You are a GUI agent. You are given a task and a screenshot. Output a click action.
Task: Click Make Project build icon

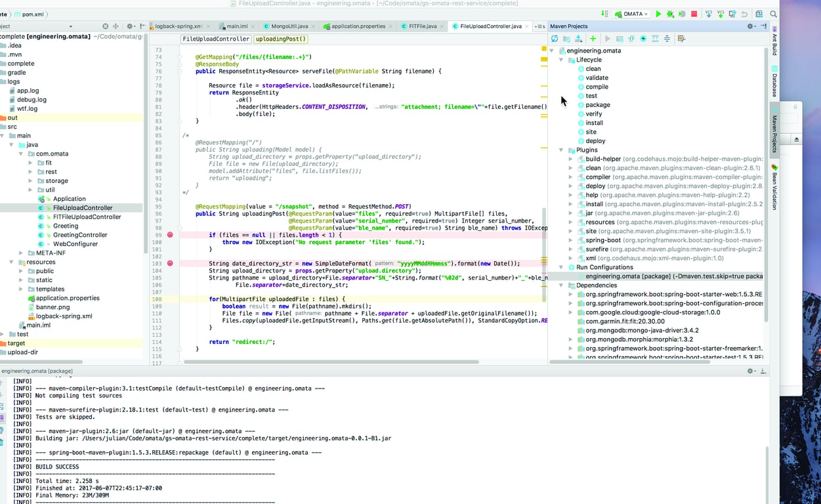[x=604, y=14]
